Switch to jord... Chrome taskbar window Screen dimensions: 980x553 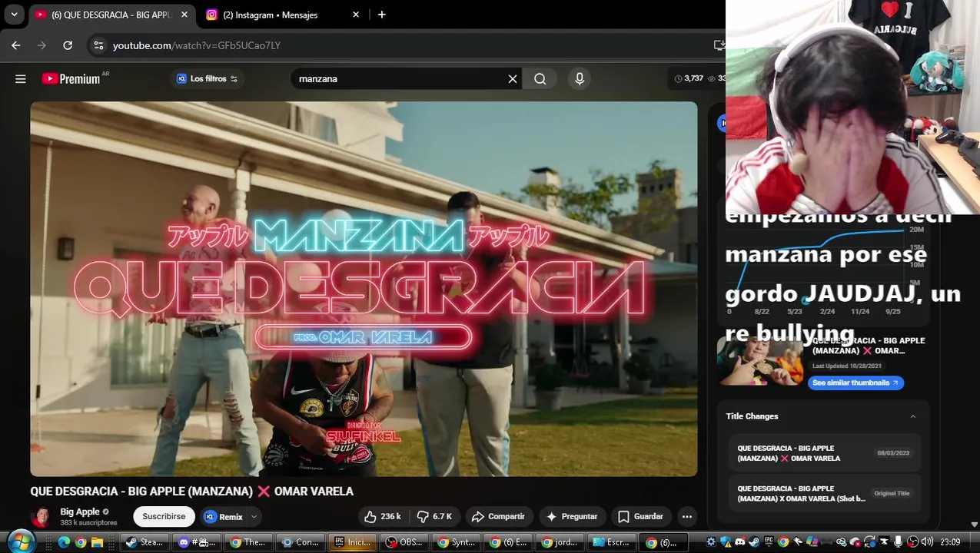click(560, 542)
